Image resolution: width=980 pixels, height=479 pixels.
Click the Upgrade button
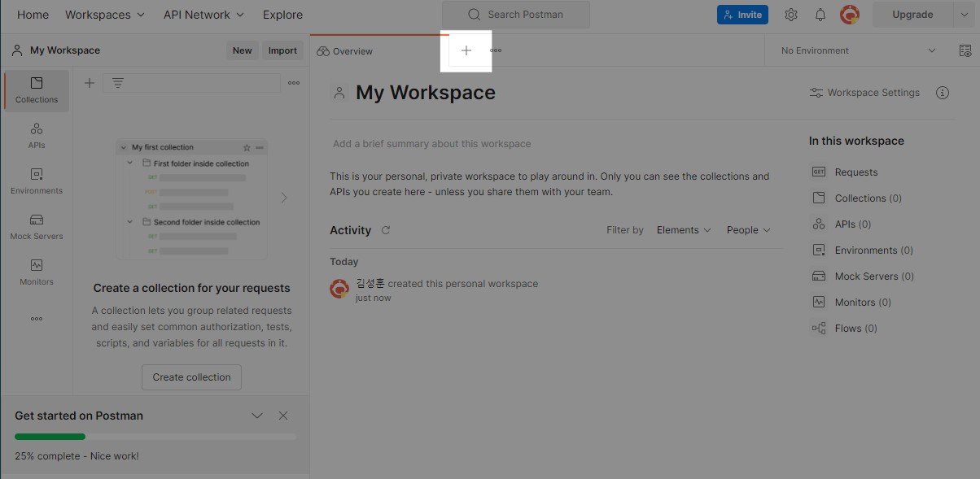click(x=912, y=15)
